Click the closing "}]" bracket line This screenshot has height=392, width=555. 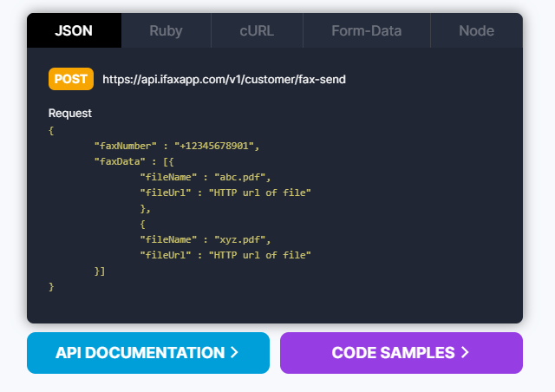(100, 271)
